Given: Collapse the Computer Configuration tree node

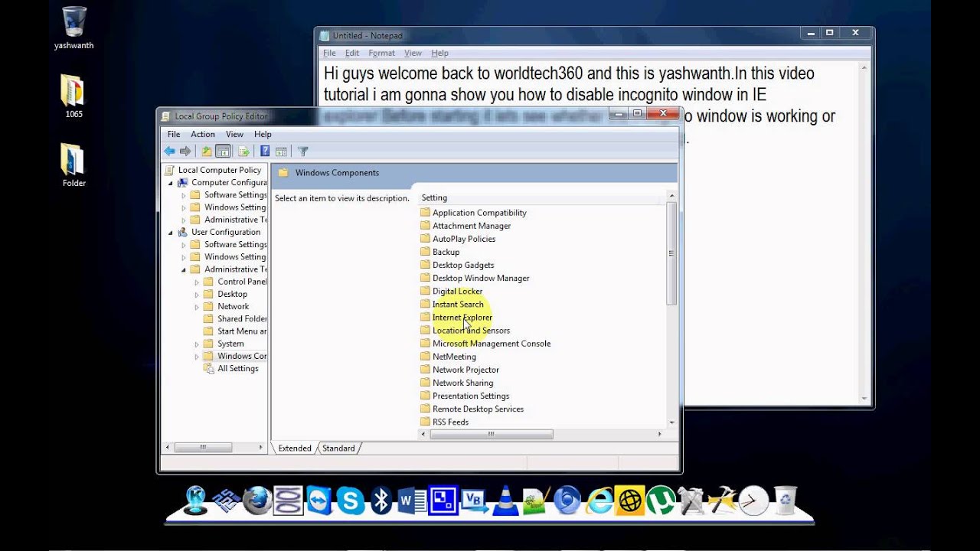Looking at the screenshot, I should coord(171,183).
